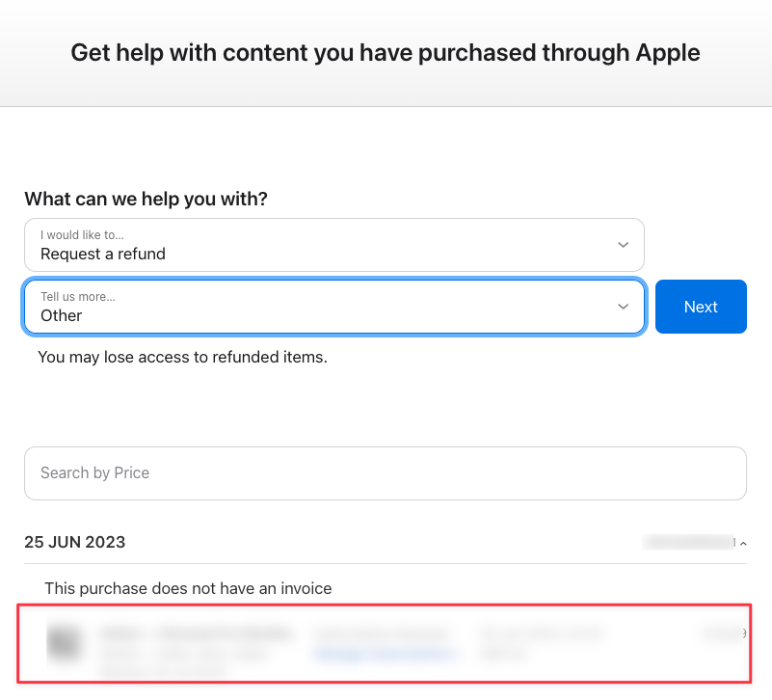Click the blurred purchase title text

pos(196,633)
